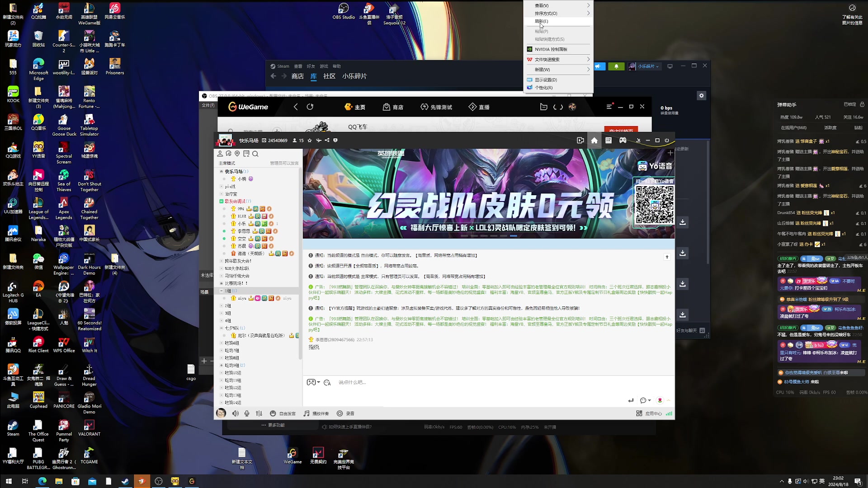The height and width of the screenshot is (488, 868).
Task: Switch to WeGame 直播 tab
Action: tap(479, 107)
